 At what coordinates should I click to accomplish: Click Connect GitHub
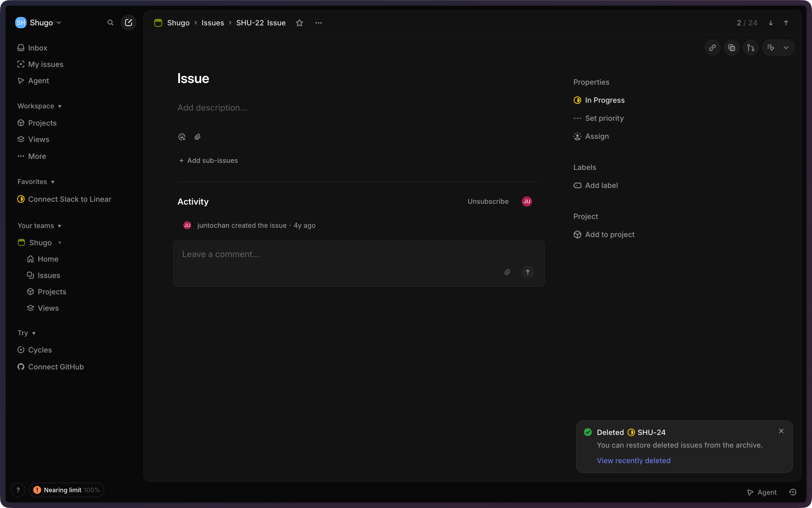pyautogui.click(x=51, y=367)
